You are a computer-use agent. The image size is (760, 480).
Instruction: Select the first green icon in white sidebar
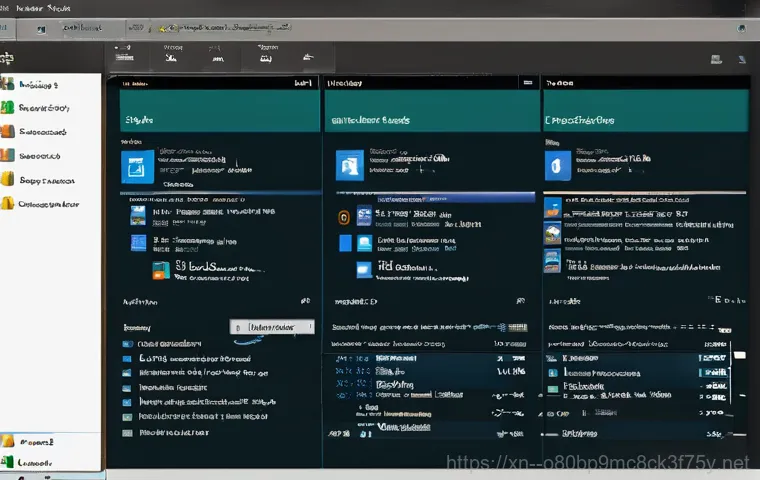8,108
